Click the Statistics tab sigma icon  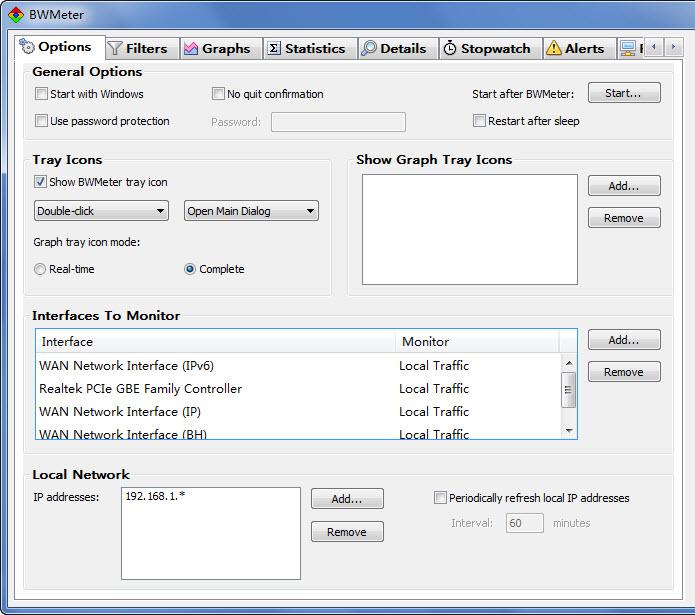[x=274, y=48]
